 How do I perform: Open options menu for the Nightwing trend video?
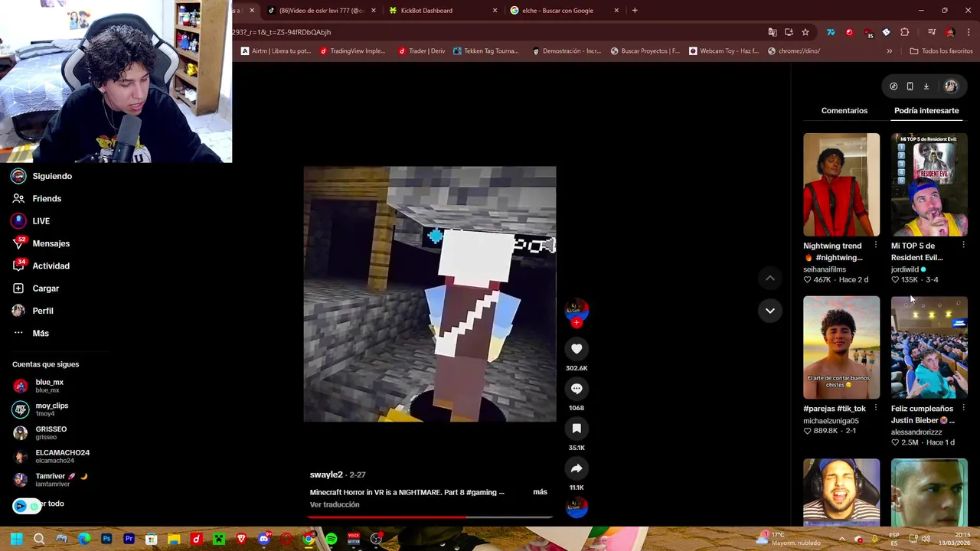click(x=876, y=246)
